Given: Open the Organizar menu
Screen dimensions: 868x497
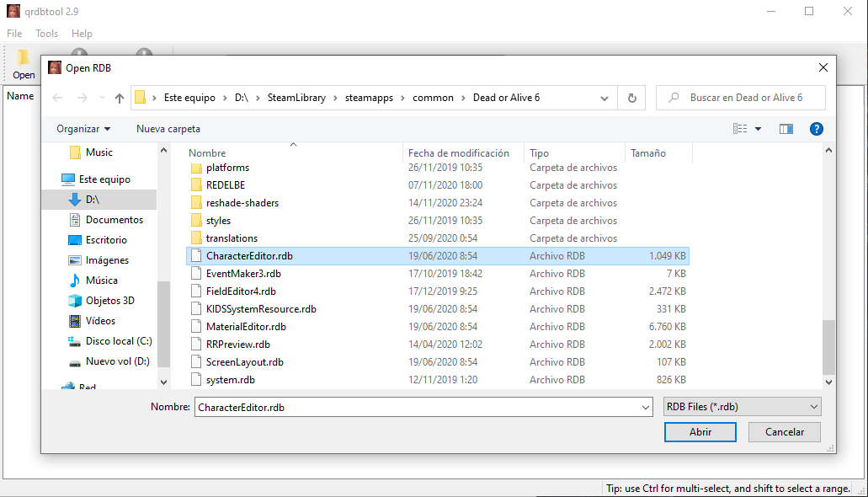Looking at the screenshot, I should pos(83,129).
